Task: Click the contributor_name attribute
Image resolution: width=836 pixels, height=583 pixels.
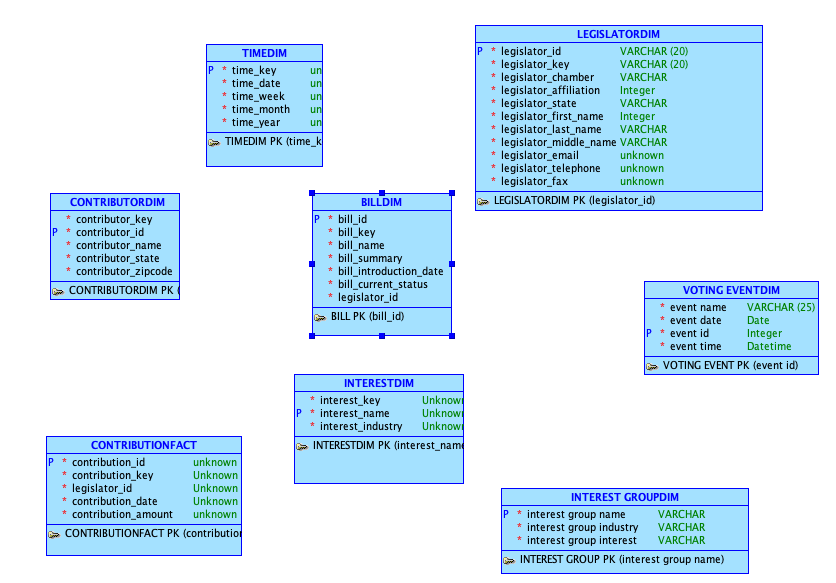Action: pyautogui.click(x=118, y=245)
